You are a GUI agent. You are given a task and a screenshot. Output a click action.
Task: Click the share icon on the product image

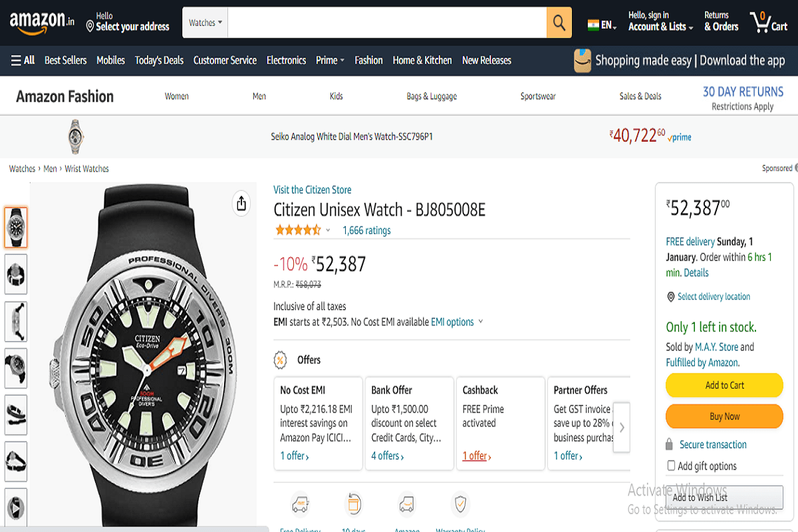coord(241,203)
